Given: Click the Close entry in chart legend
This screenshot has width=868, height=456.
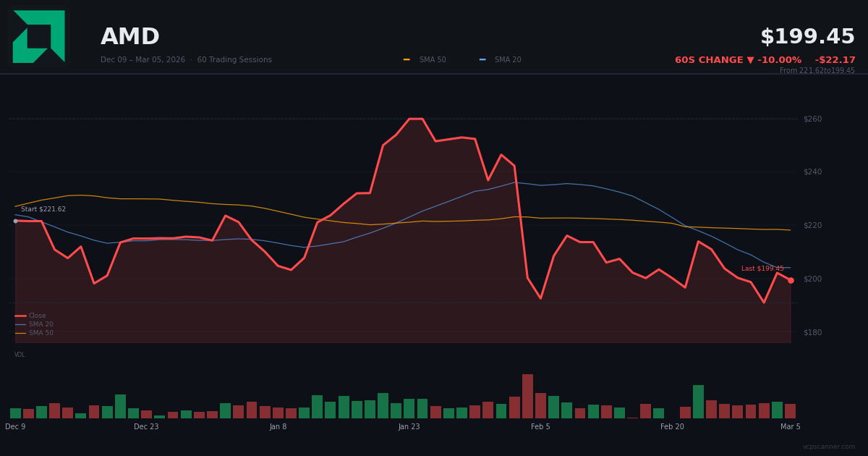Looking at the screenshot, I should click(30, 316).
